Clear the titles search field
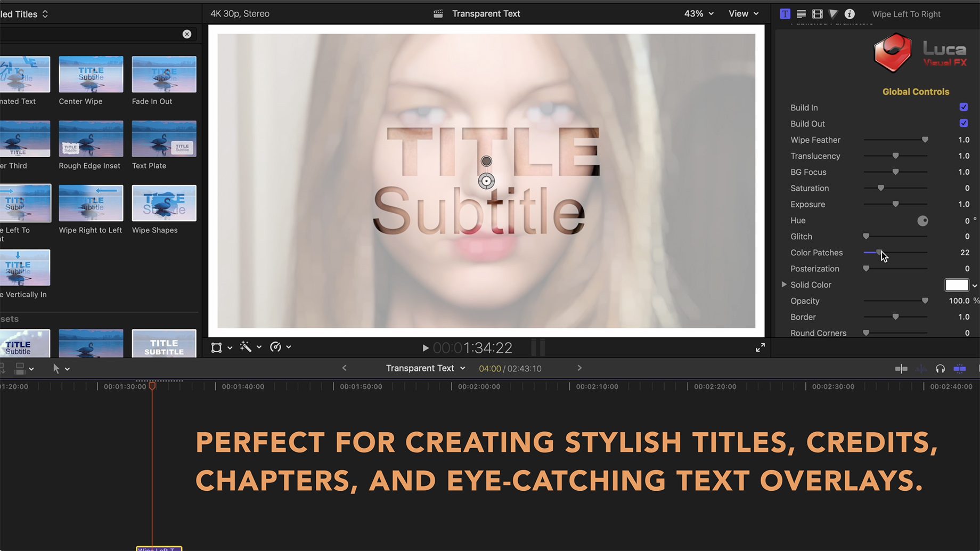This screenshot has height=551, width=980. coord(187,34)
